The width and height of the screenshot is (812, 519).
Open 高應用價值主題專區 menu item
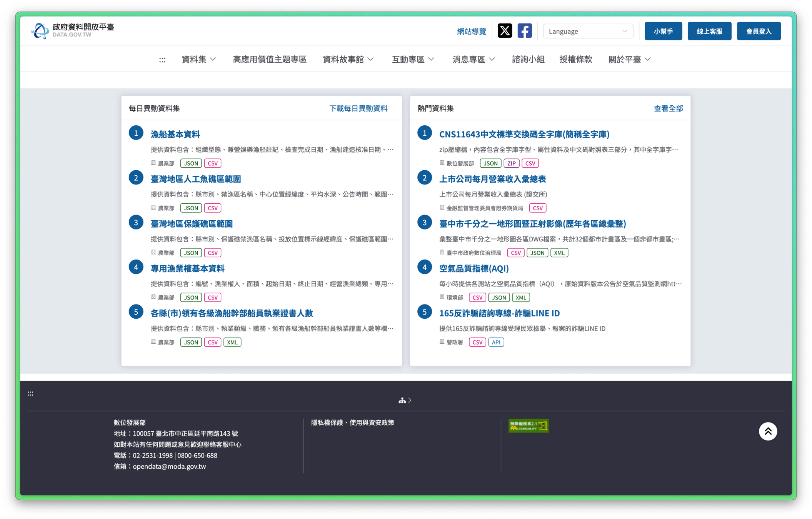tap(270, 59)
